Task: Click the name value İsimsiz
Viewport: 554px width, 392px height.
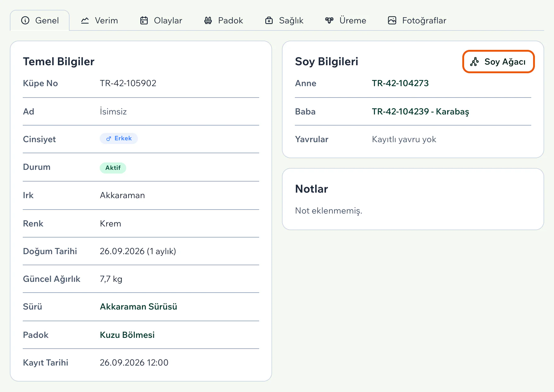Action: (113, 111)
